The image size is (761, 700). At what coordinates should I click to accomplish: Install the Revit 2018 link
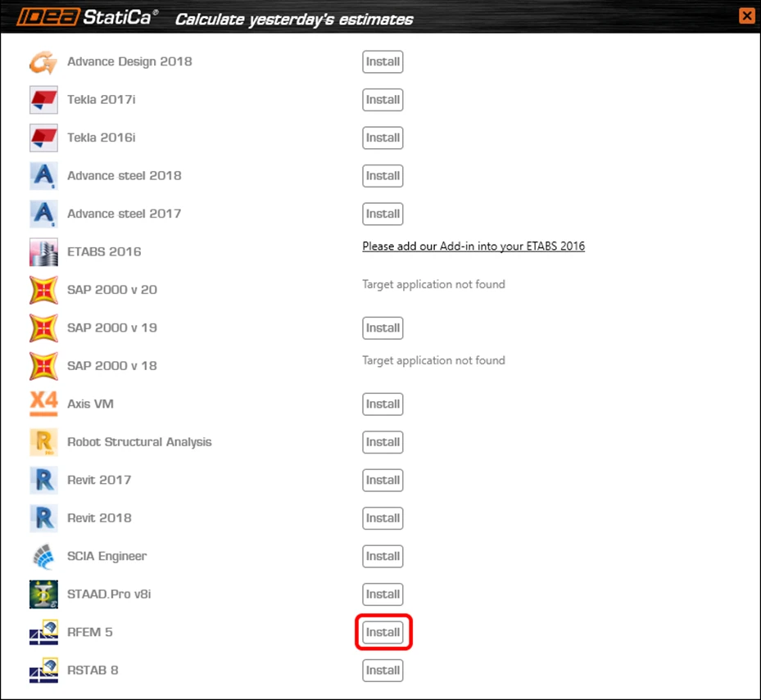383,518
